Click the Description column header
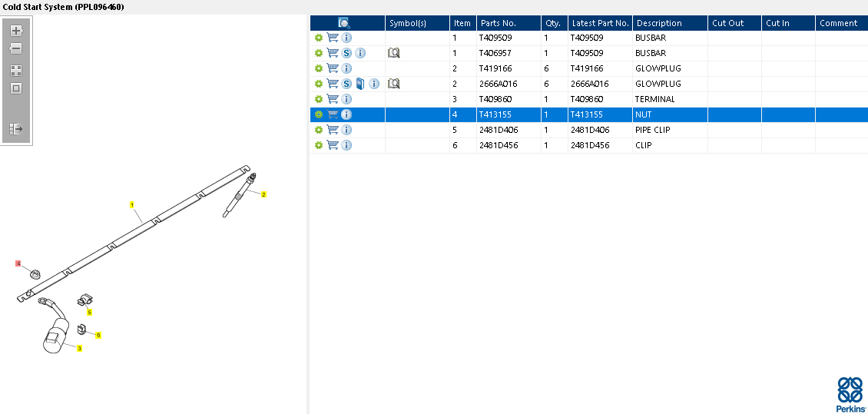 pyautogui.click(x=671, y=23)
